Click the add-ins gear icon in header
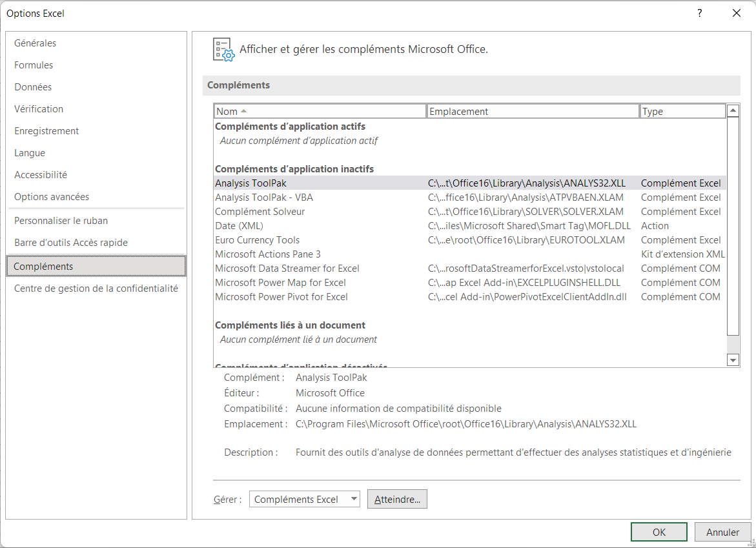Screen dimensions: 756x548 click(x=224, y=50)
